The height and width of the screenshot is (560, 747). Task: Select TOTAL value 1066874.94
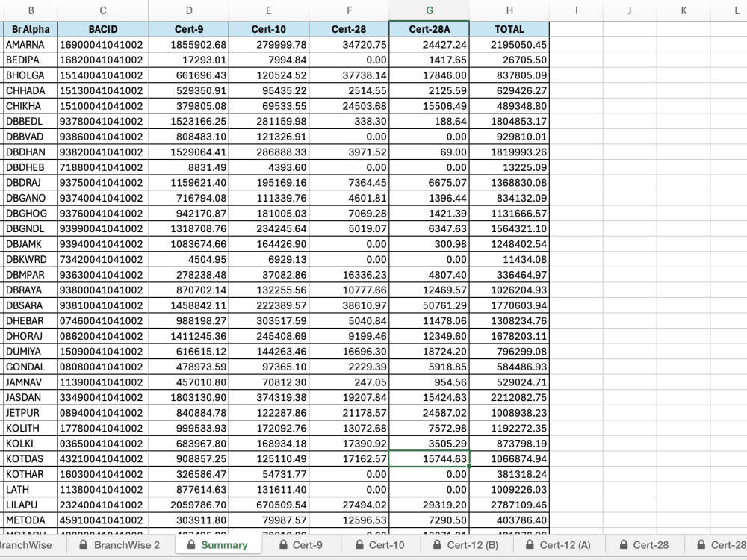[x=509, y=458]
